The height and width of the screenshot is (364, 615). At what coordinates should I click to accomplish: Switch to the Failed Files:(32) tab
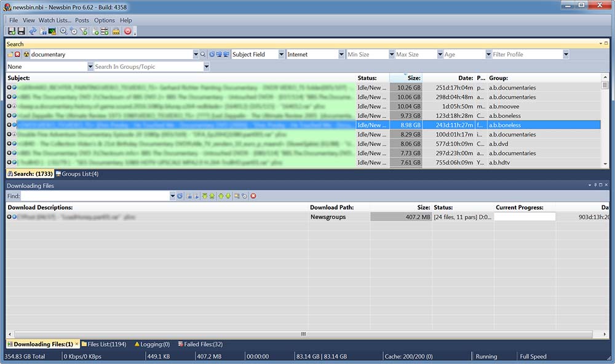pyautogui.click(x=200, y=344)
